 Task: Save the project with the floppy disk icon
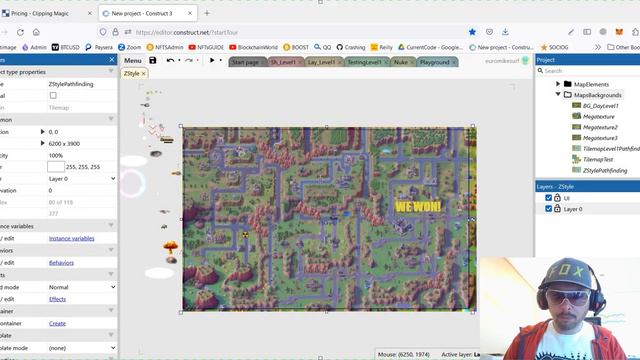152,60
